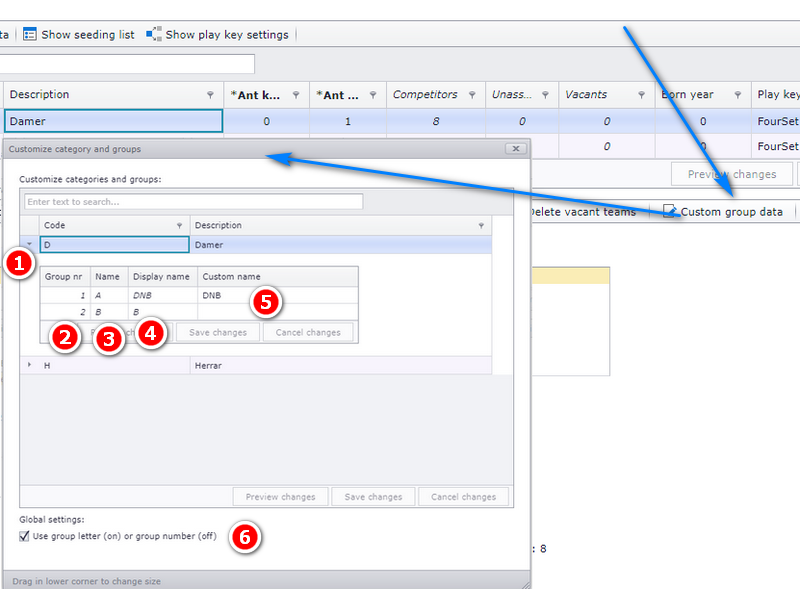
Task: Open the Code column filter in the dialog
Action: point(180,226)
